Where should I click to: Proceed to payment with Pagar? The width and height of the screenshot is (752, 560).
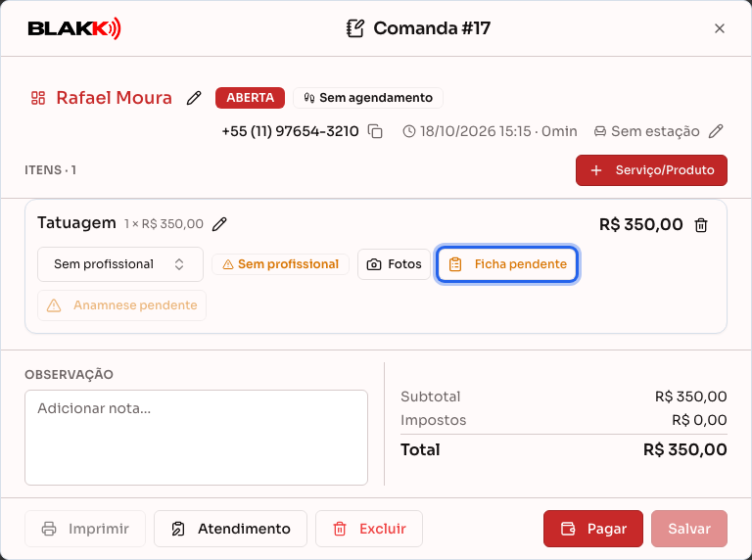592,529
